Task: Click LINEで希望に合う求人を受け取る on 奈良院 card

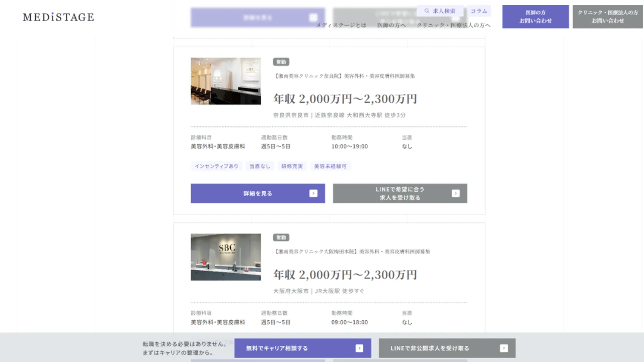Action: coord(400,193)
